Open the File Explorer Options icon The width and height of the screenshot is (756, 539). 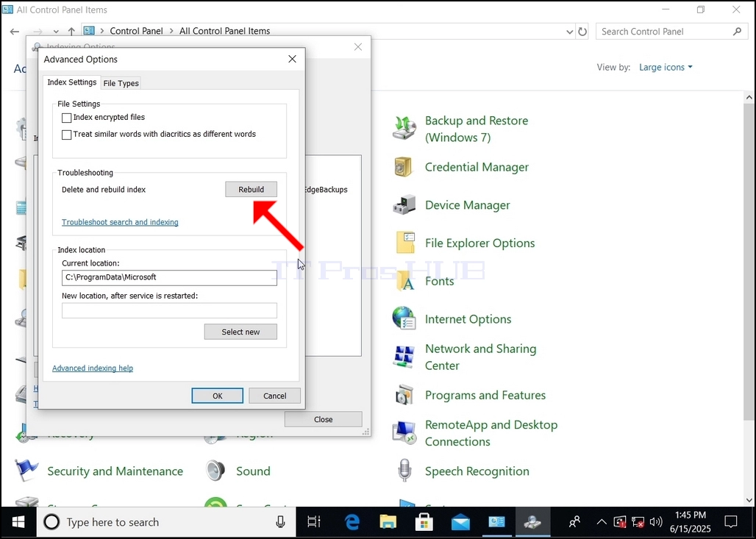[405, 243]
